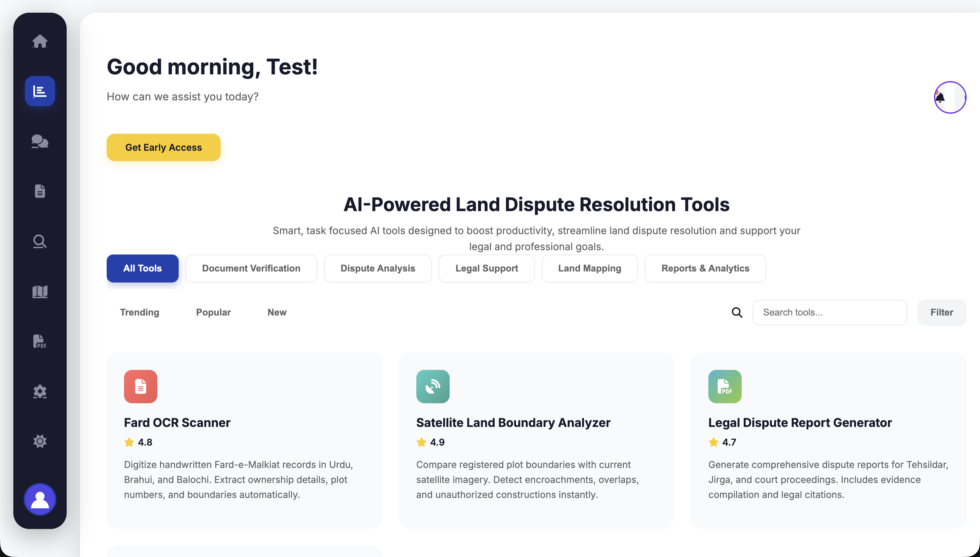Click the gears settings icon in sidebar

coord(40,392)
